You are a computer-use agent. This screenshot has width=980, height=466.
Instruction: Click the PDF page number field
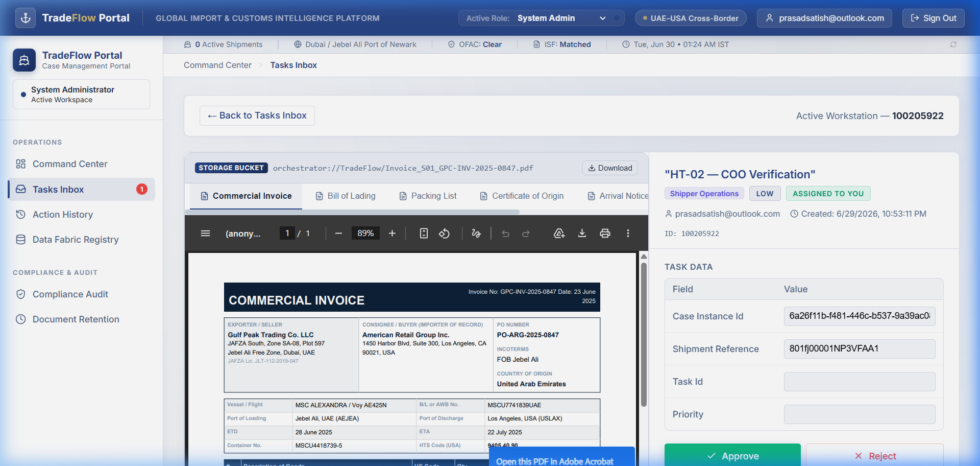287,234
